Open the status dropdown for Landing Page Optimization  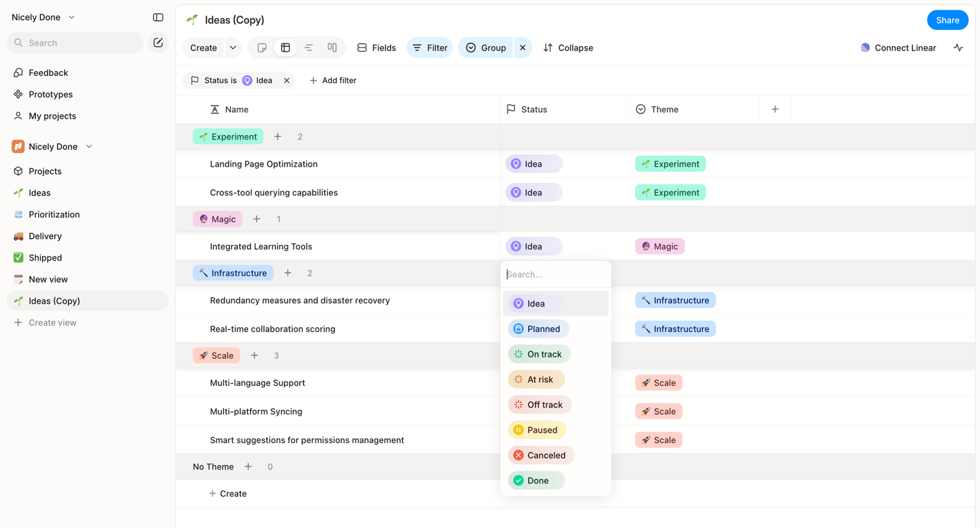pos(533,164)
